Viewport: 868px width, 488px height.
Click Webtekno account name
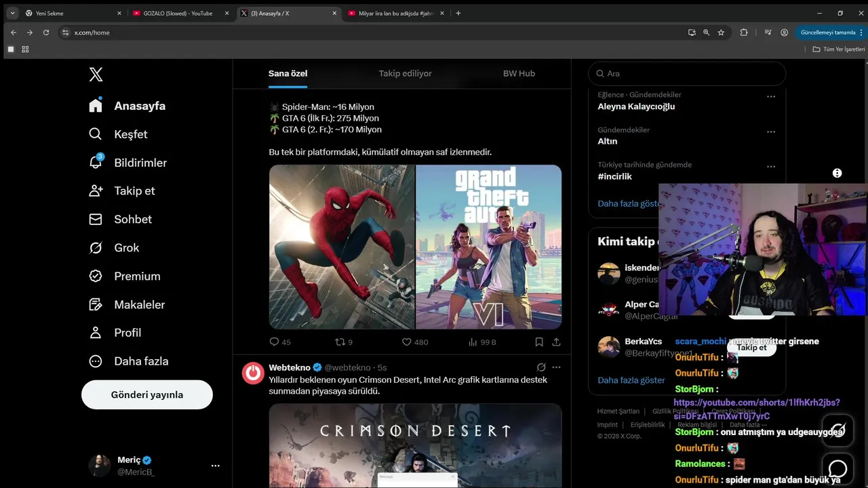point(290,367)
